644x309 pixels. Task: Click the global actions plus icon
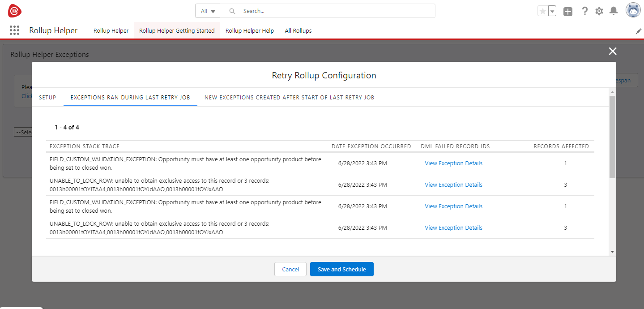[568, 12]
